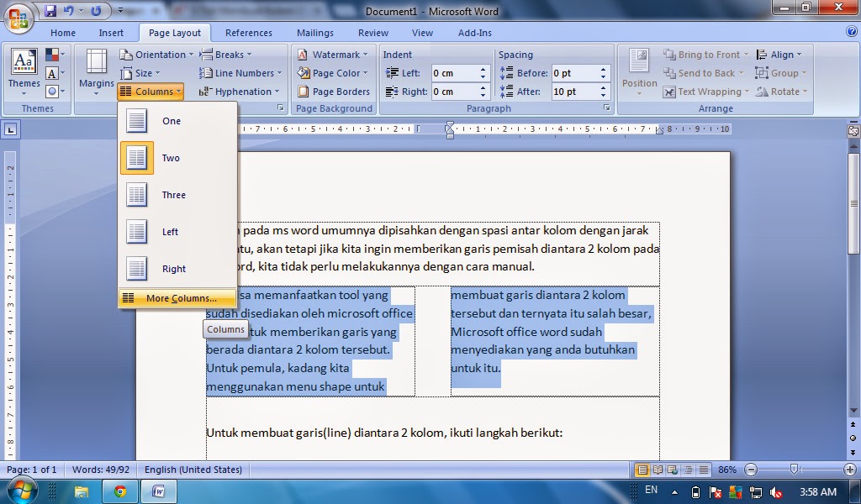Save document using Quick Access icon
The image size is (861, 504).
(x=50, y=10)
